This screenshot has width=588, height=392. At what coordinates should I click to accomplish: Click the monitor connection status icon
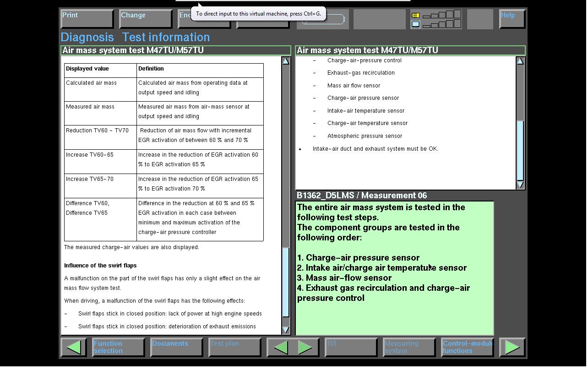415,24
